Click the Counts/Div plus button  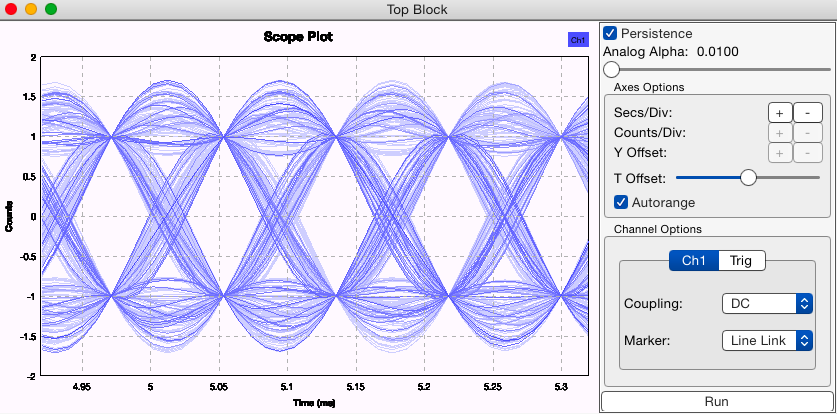(x=780, y=133)
